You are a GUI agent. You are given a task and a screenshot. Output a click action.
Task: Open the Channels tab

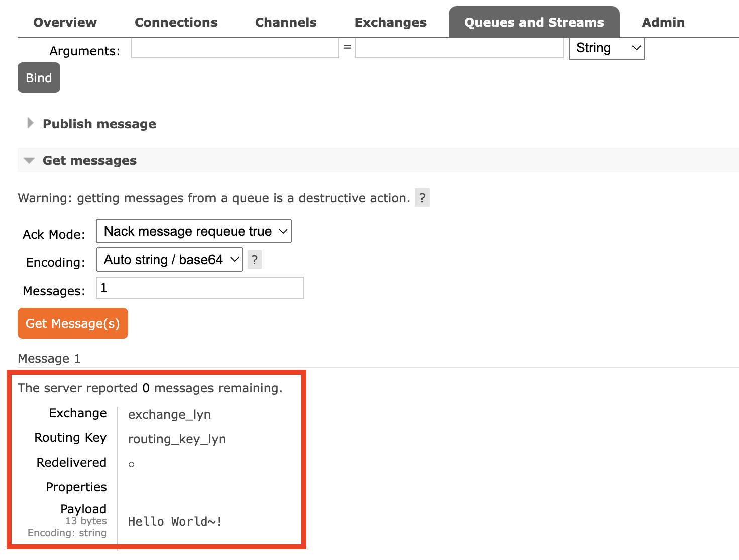pos(286,22)
